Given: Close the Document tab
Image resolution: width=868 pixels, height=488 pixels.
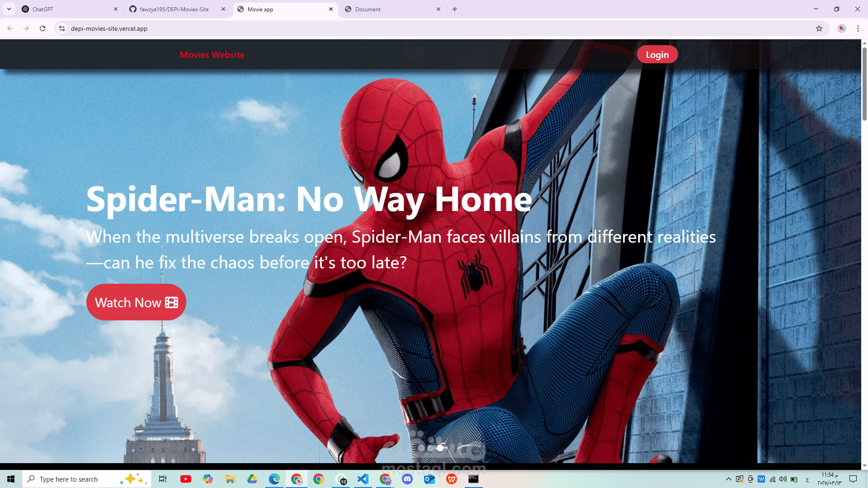Looking at the screenshot, I should coord(439,9).
